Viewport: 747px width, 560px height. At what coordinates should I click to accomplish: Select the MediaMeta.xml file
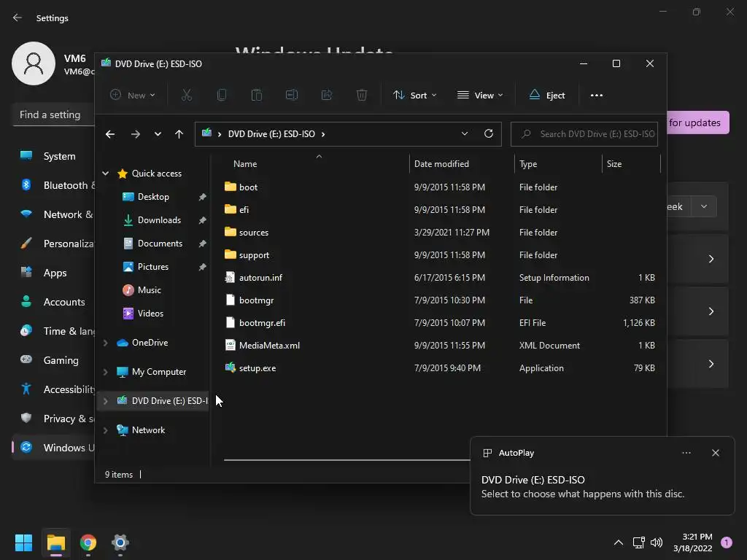pyautogui.click(x=269, y=345)
